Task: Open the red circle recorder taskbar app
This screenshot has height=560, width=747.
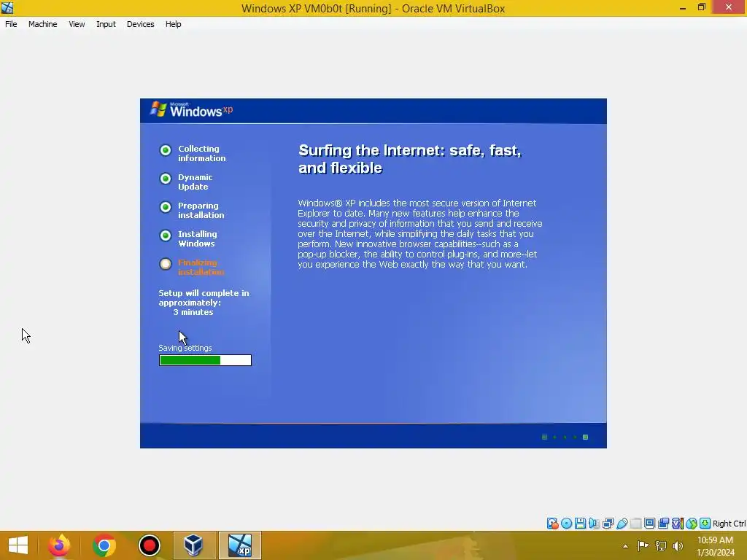Action: (x=149, y=545)
